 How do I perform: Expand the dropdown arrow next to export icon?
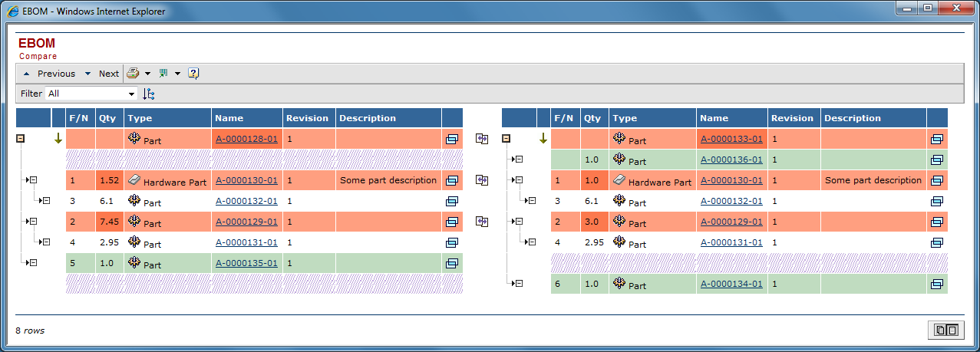point(177,74)
